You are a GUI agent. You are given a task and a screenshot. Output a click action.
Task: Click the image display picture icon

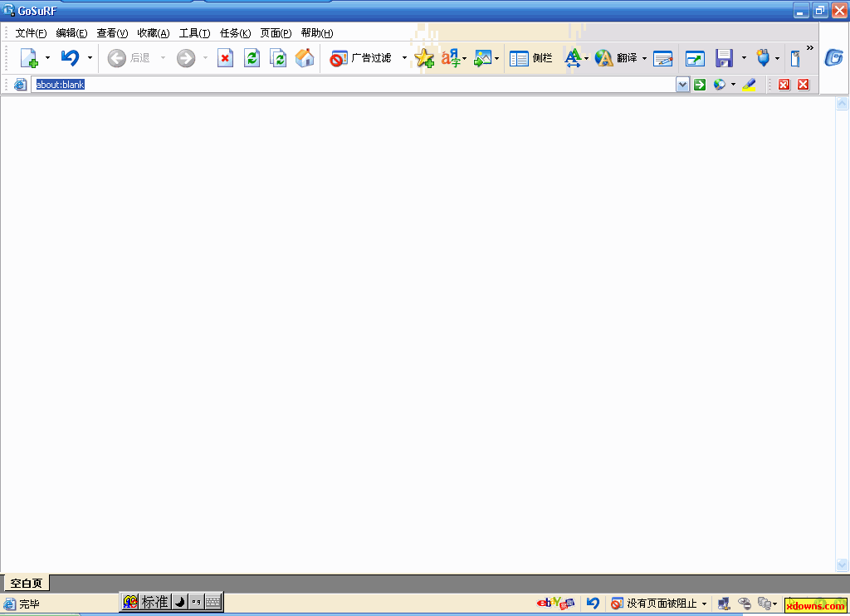[x=482, y=57]
